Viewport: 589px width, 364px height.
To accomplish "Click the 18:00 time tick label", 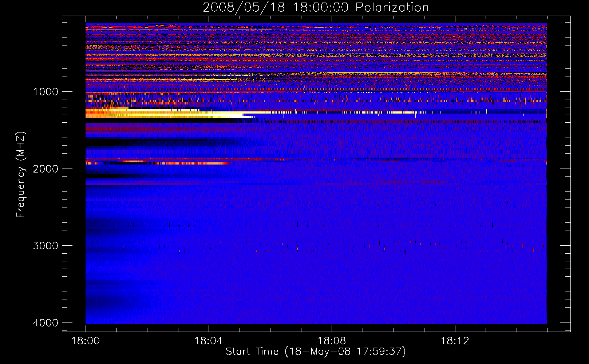I will pyautogui.click(x=86, y=341).
